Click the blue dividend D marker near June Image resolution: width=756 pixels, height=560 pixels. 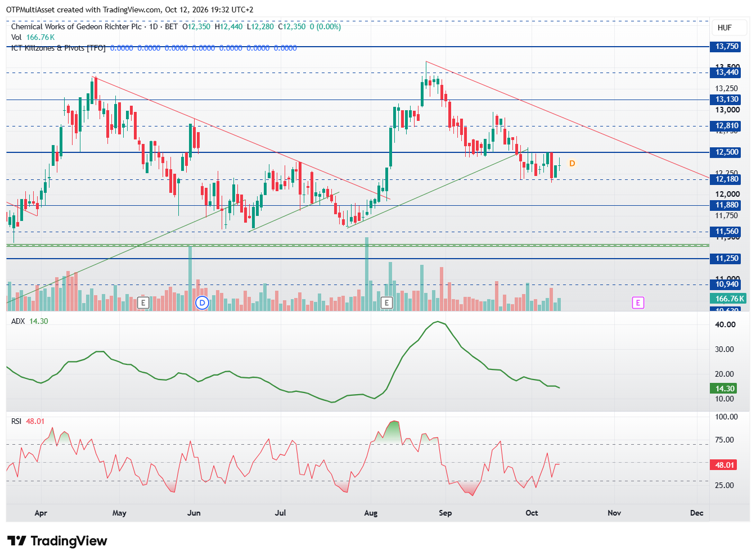(202, 303)
